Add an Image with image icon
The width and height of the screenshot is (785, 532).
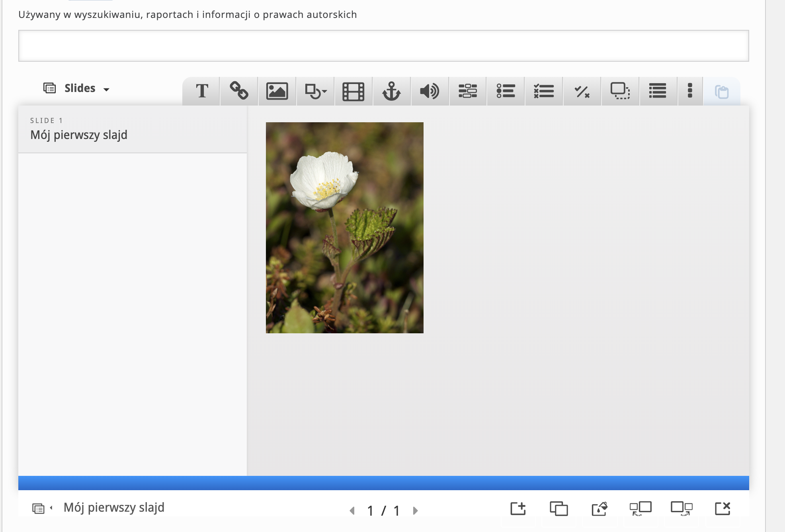pos(277,91)
